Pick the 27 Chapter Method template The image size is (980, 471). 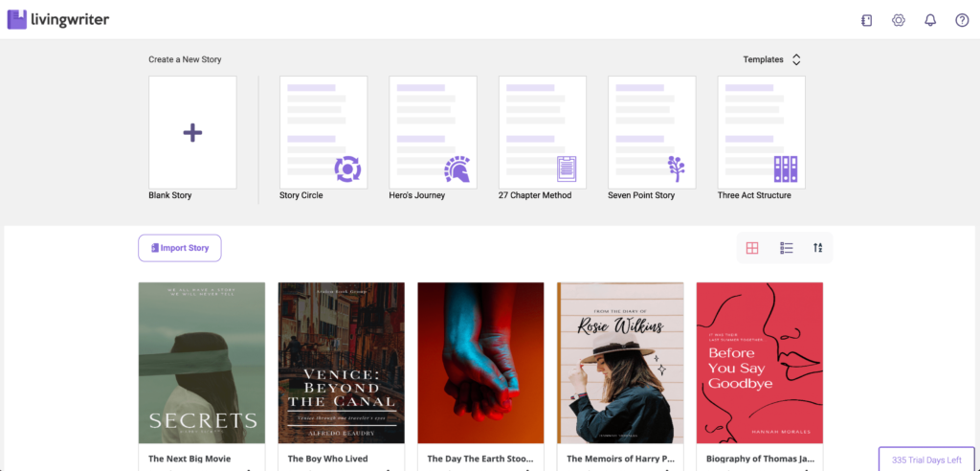(x=543, y=133)
